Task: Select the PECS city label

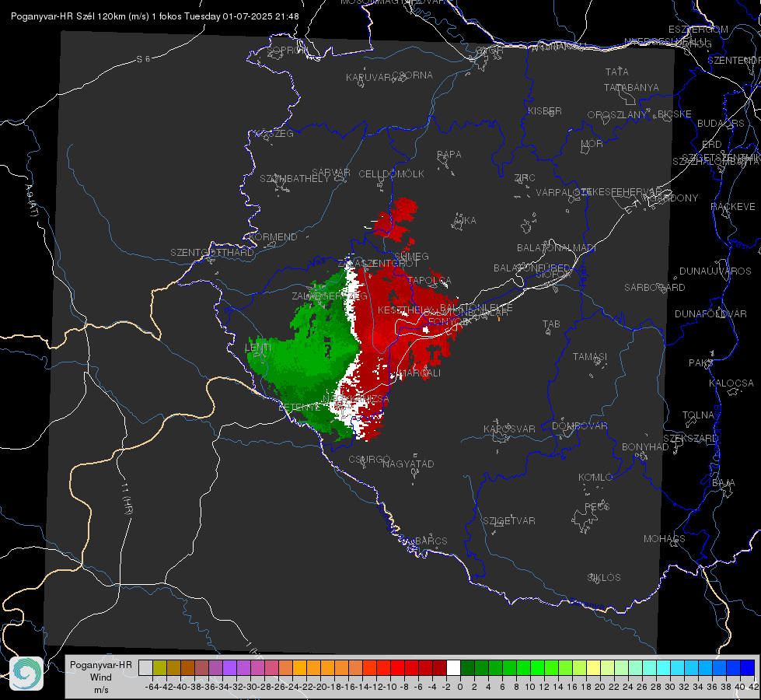Action: (x=597, y=506)
